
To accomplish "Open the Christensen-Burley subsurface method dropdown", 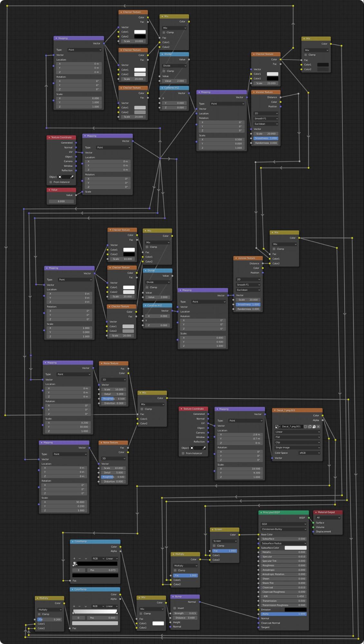I will point(283,529).
